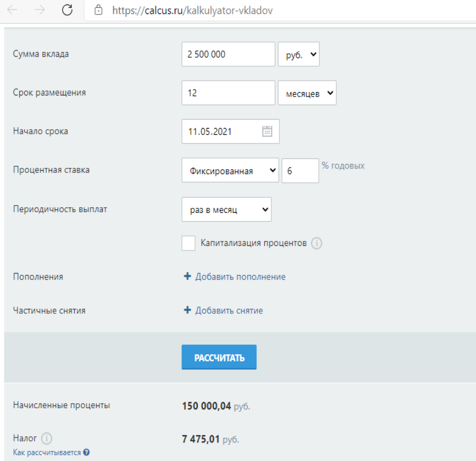Click the РАССЧИТАТЬ button

click(219, 357)
